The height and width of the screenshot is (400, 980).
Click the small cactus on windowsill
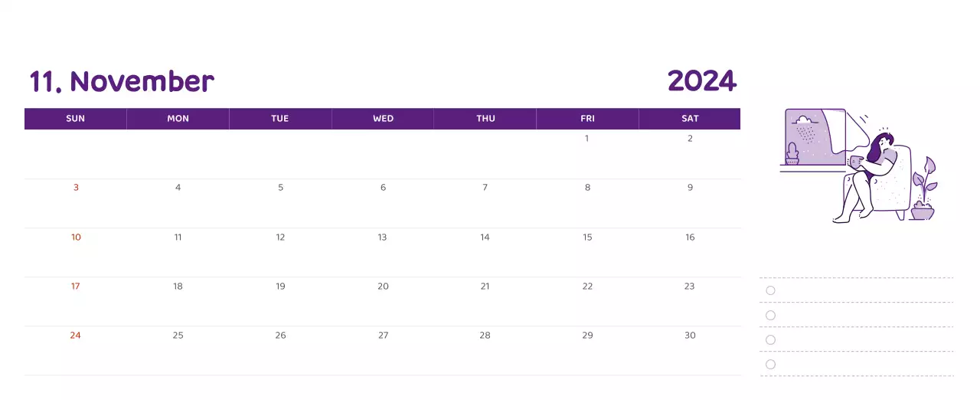(792, 155)
